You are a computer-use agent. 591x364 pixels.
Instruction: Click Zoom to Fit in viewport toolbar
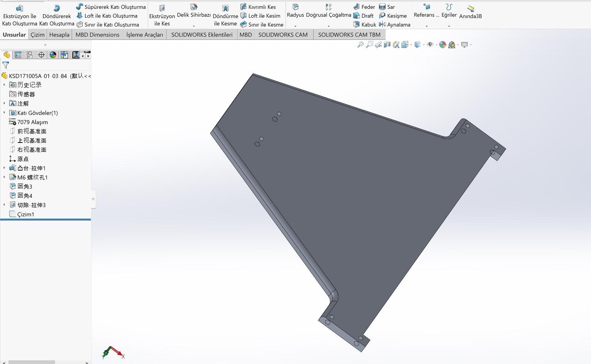(361, 45)
